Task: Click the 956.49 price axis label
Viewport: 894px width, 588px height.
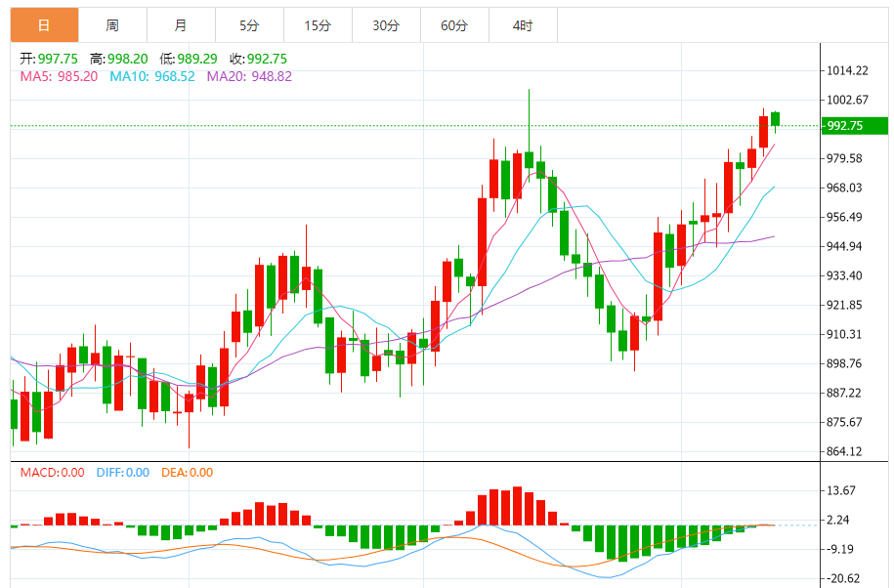Action: click(x=845, y=217)
